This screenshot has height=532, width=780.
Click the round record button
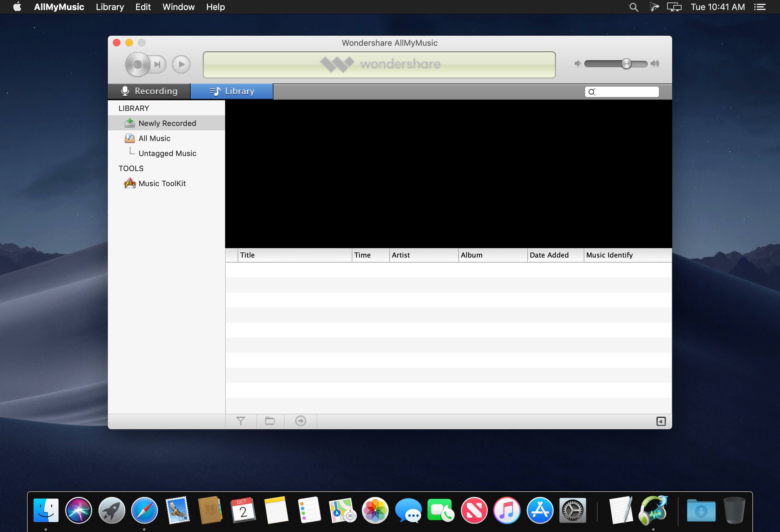(137, 64)
